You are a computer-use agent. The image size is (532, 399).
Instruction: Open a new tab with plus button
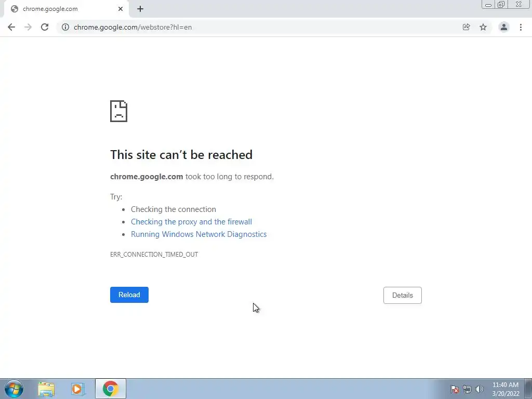tap(140, 9)
